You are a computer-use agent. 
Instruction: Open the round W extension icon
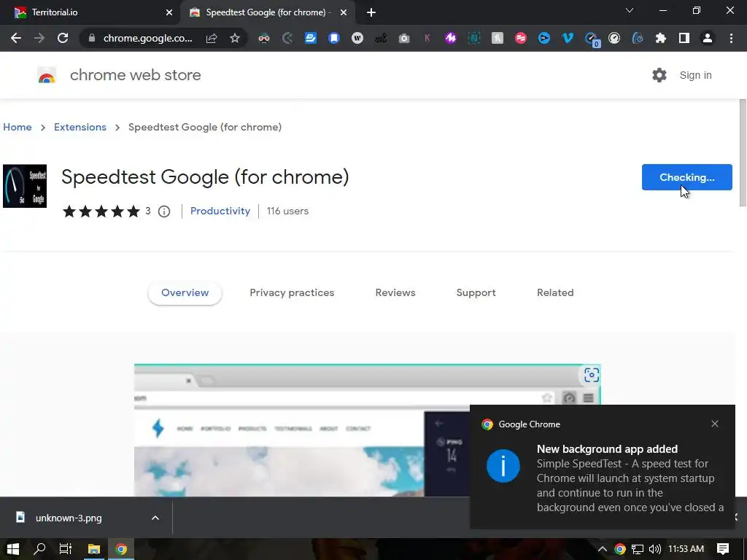(357, 38)
